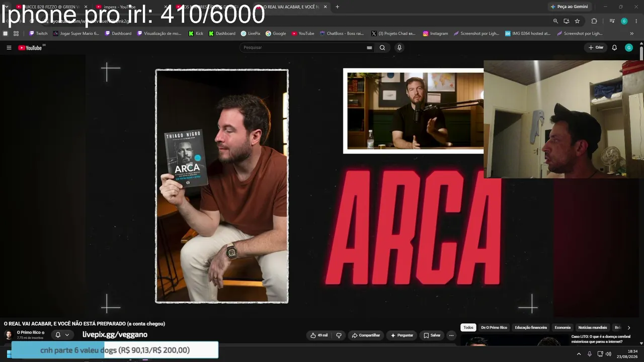Select the De O Primo Rico chip

pyautogui.click(x=494, y=328)
